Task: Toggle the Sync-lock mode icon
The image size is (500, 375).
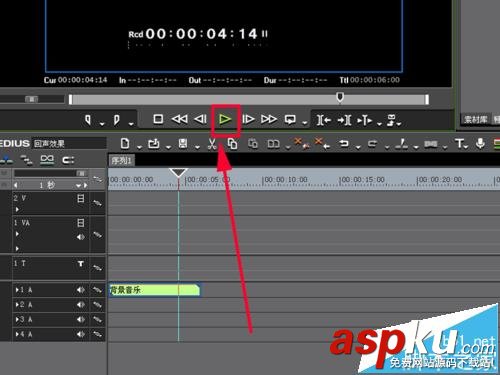Action: [26, 160]
